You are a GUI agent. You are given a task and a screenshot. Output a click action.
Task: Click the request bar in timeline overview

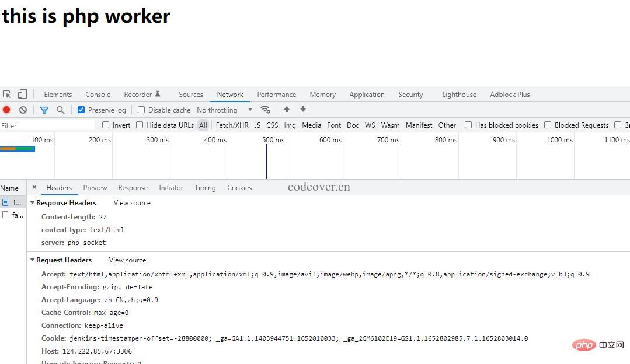pos(18,149)
